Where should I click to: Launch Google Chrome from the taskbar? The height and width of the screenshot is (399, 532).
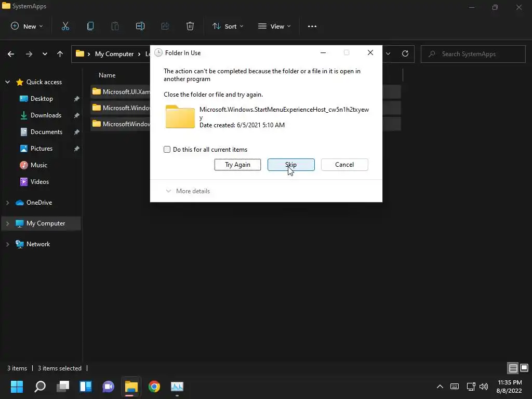[154, 387]
